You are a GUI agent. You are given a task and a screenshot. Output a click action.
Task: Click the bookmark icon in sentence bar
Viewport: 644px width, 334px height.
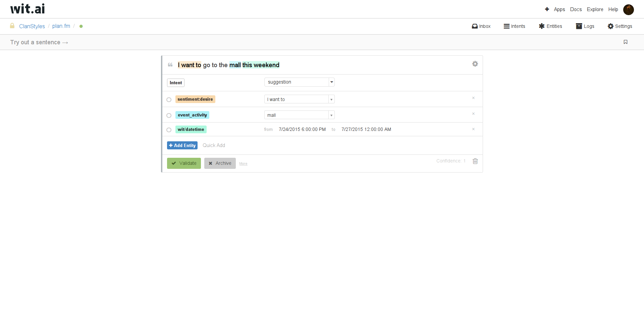(626, 42)
